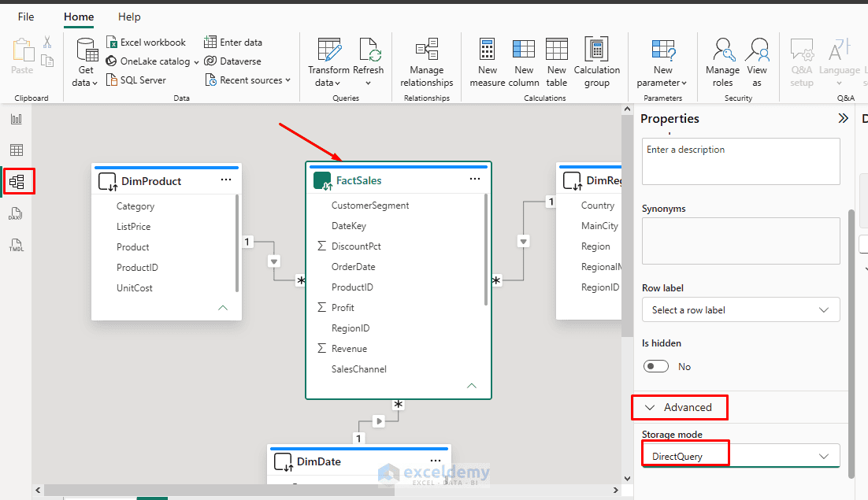Screen dimensions: 868x500
Task: Switch to Report view in sidebar
Action: (17, 119)
